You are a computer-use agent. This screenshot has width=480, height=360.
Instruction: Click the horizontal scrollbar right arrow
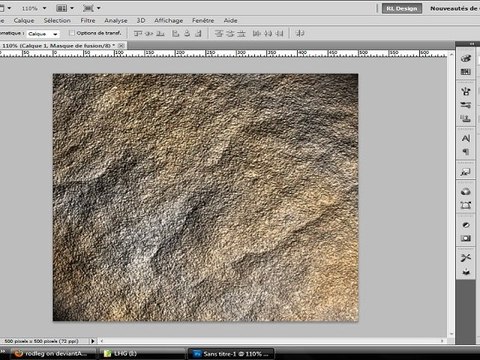pos(442,341)
